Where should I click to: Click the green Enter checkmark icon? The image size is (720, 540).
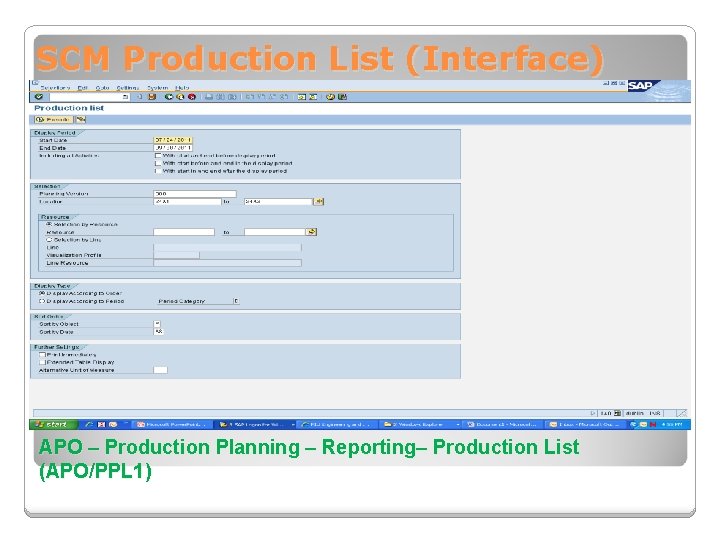(x=39, y=97)
